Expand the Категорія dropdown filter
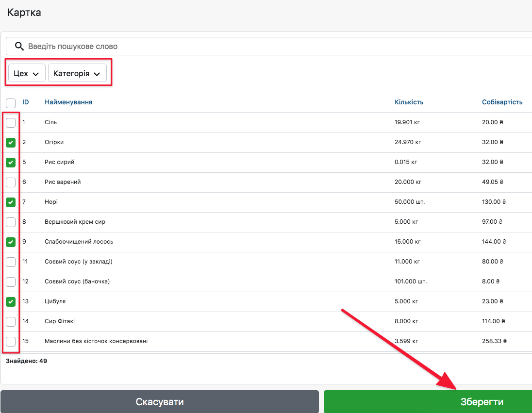The image size is (532, 413). click(x=77, y=74)
